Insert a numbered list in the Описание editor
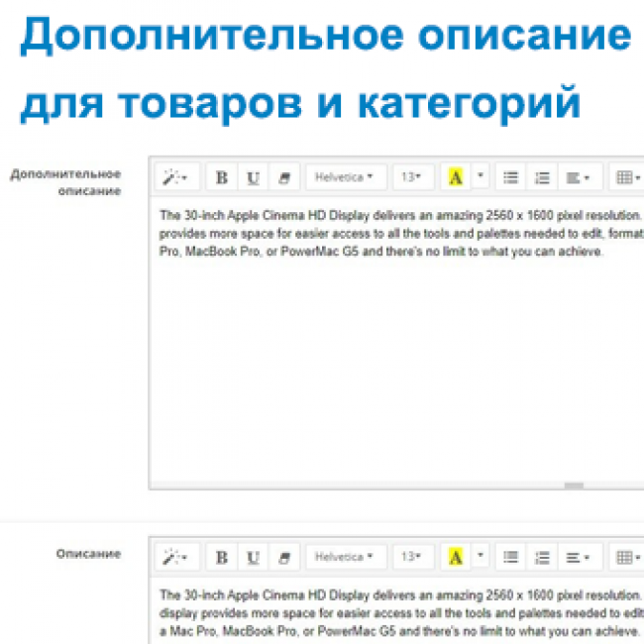 click(542, 558)
